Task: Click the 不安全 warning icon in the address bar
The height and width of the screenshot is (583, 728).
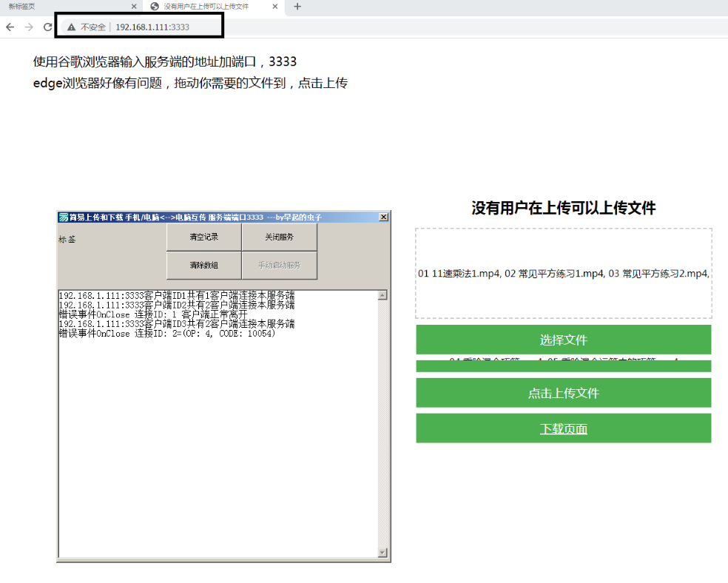Action: point(70,26)
